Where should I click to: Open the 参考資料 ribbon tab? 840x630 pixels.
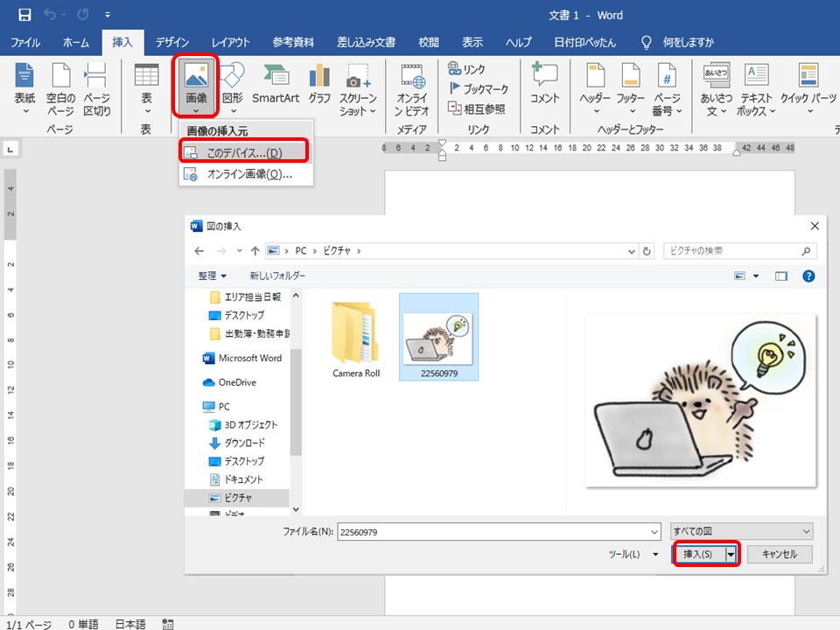293,42
